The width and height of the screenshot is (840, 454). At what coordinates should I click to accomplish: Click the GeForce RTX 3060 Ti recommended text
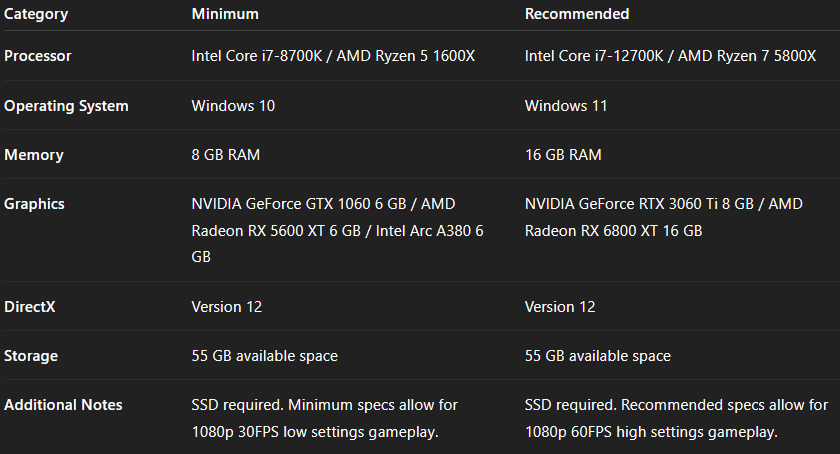click(663, 204)
